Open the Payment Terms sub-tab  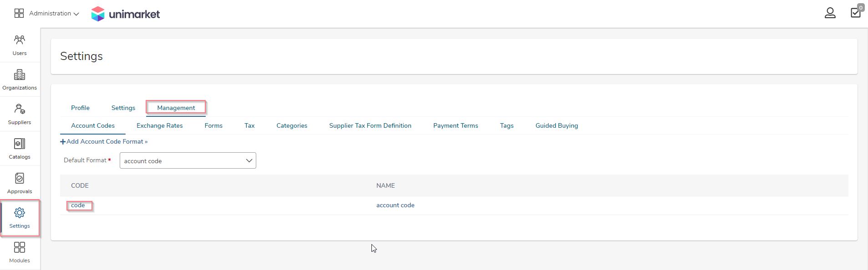tap(456, 125)
